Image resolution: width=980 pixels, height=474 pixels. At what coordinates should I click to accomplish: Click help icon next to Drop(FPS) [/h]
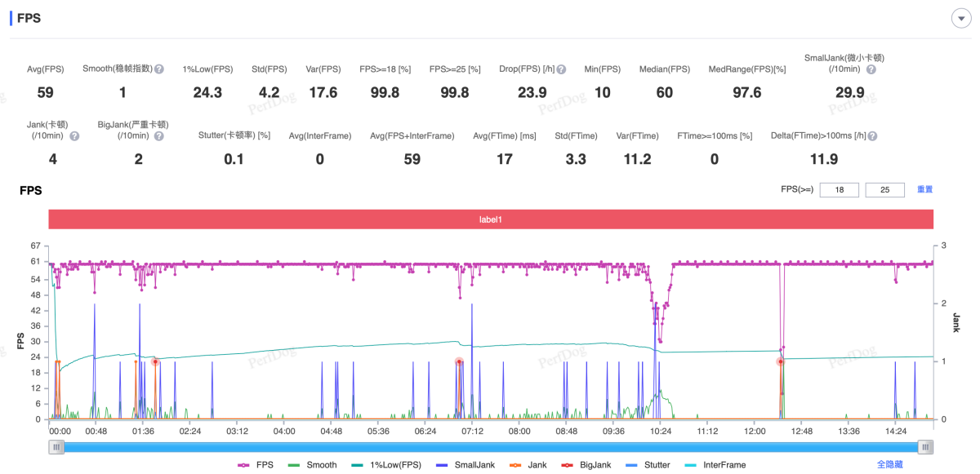561,69
